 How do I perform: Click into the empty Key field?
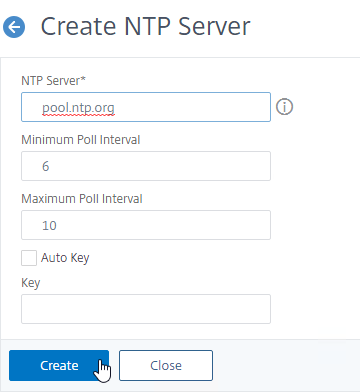146,309
